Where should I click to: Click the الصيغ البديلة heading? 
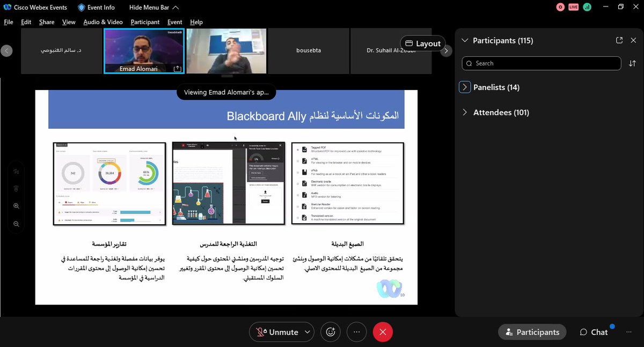pyautogui.click(x=348, y=244)
